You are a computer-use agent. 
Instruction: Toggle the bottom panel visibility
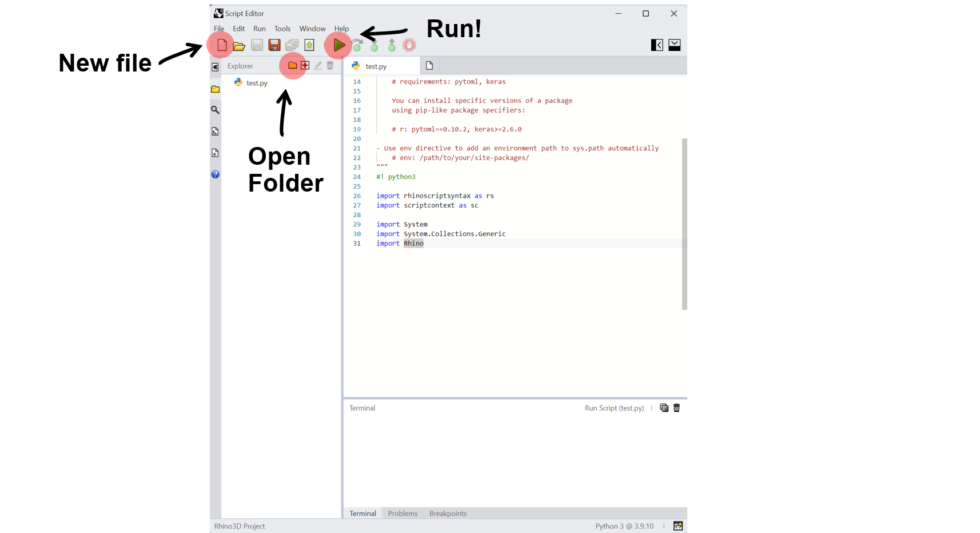click(x=675, y=45)
